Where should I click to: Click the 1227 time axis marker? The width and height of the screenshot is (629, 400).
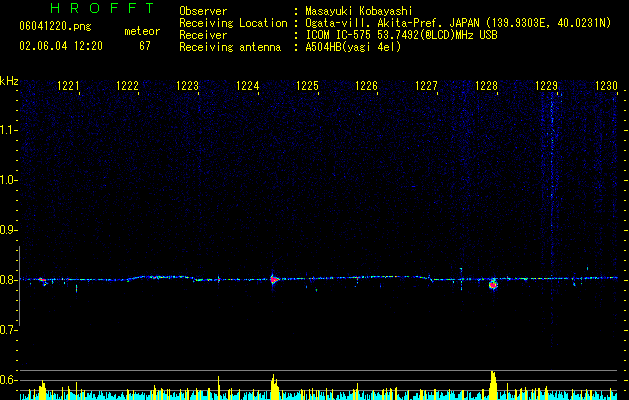point(426,86)
